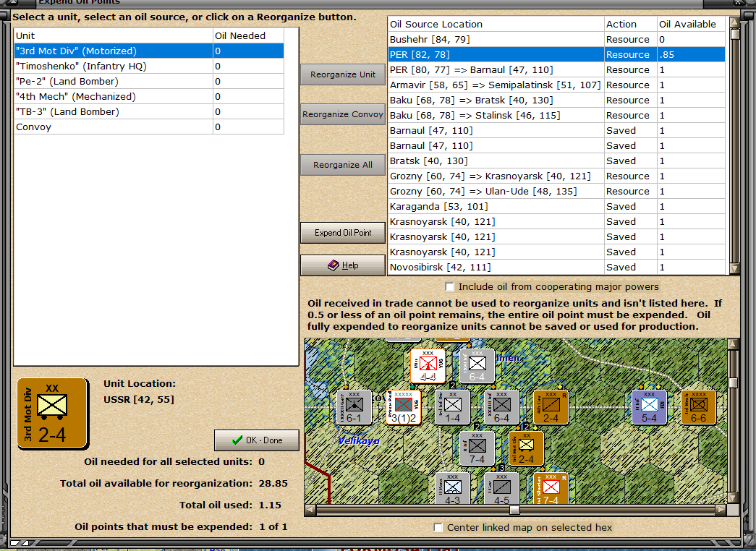Select the purple II Inf 5-4 counter
Viewport: 756px width, 551px height.
(x=649, y=407)
